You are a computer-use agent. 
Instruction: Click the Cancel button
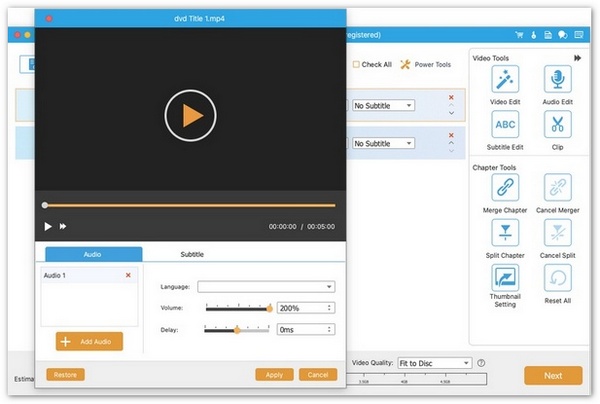tap(318, 375)
